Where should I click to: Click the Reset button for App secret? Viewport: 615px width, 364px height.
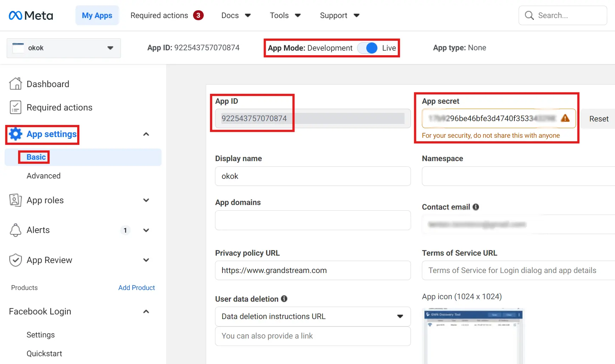[x=599, y=119]
